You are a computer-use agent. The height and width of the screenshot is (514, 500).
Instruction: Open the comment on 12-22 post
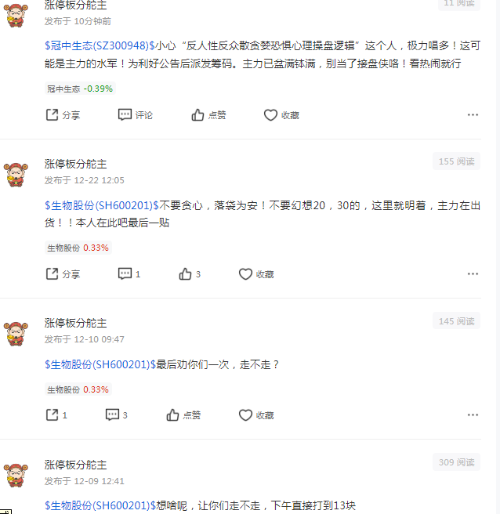coord(129,274)
